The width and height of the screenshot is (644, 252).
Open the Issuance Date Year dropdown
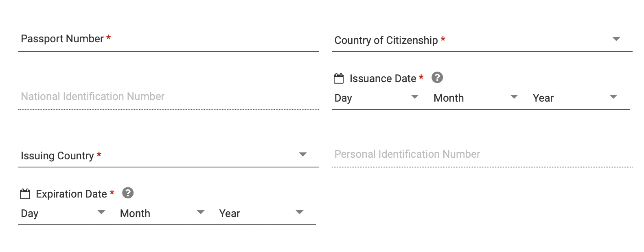(x=580, y=98)
